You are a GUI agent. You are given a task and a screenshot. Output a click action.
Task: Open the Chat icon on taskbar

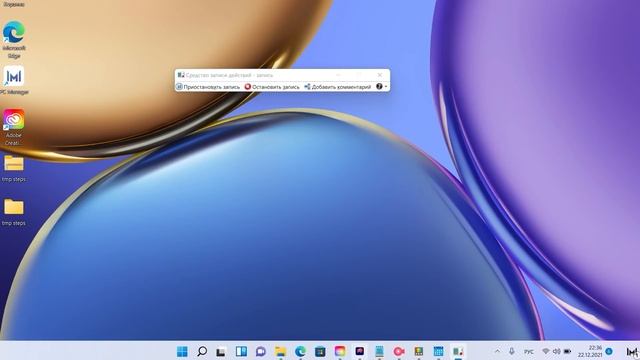click(261, 351)
